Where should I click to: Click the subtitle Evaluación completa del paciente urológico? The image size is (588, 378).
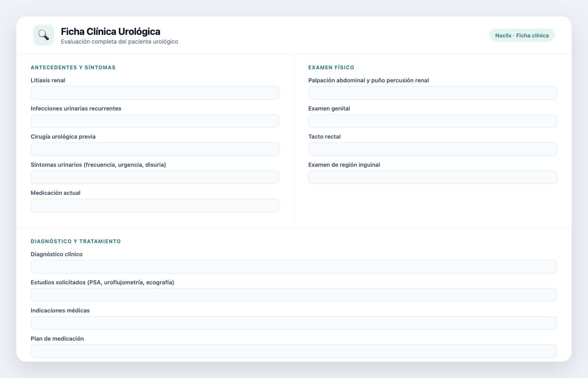[120, 42]
